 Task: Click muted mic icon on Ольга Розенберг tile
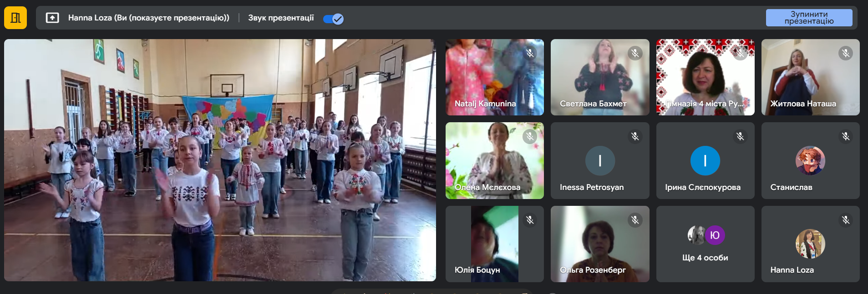pos(635,220)
